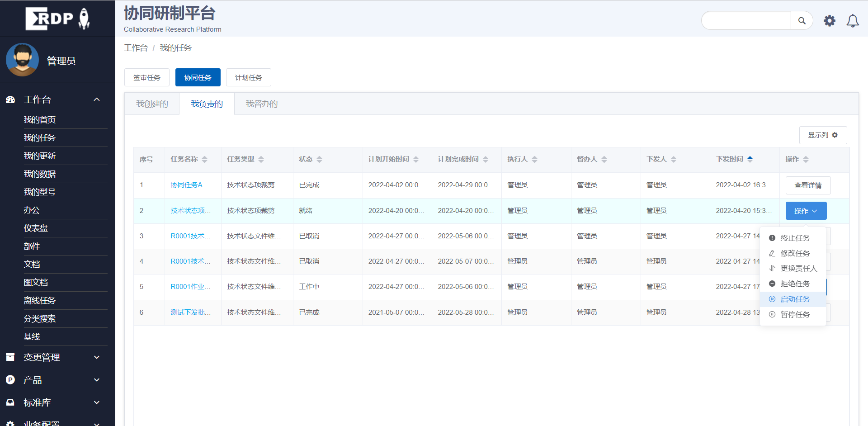Viewport: 868px width, 426px height.
Task: Click 查看详情 button for row one
Action: click(808, 185)
